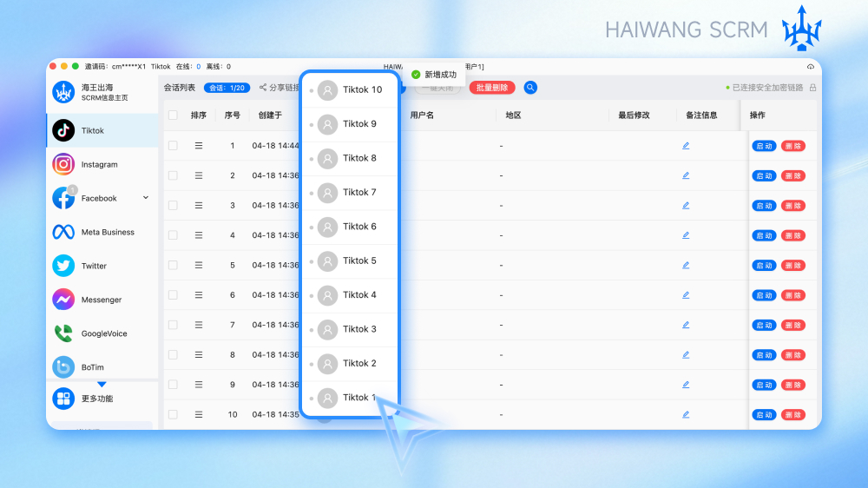Select Tiktok 7 in the session list
Image resolution: width=868 pixels, height=488 pixels.
351,193
